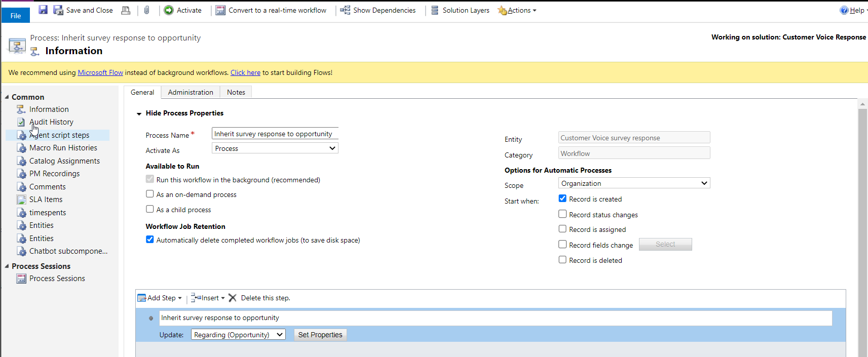Click the Information icon in sidebar
The width and height of the screenshot is (868, 357).
tap(21, 109)
